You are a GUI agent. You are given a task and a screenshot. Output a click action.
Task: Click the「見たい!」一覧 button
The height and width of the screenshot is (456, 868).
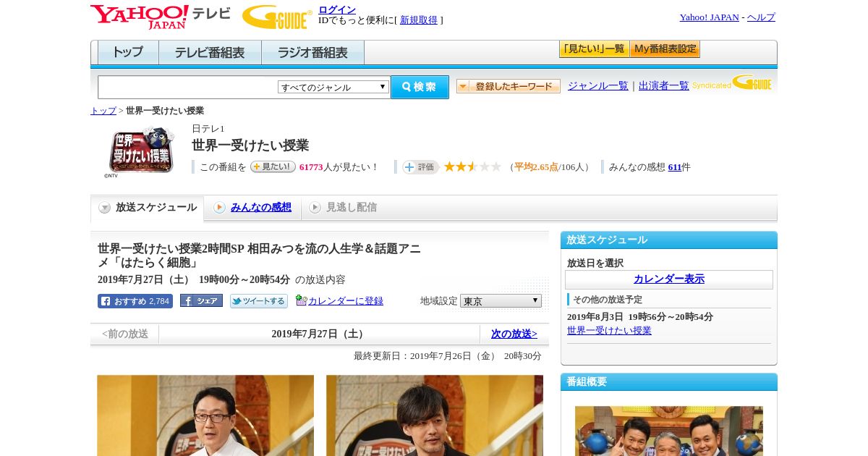pos(594,49)
